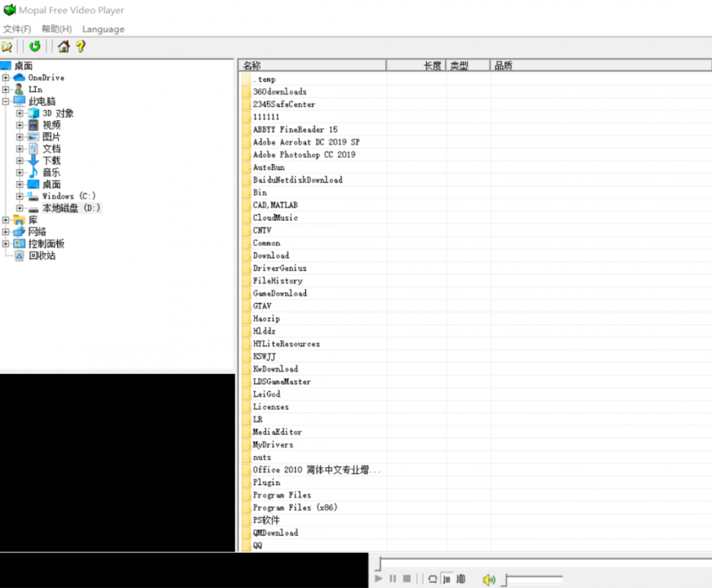Click the open/search file toolbar icon
This screenshot has height=588, width=712.
pos(7,47)
